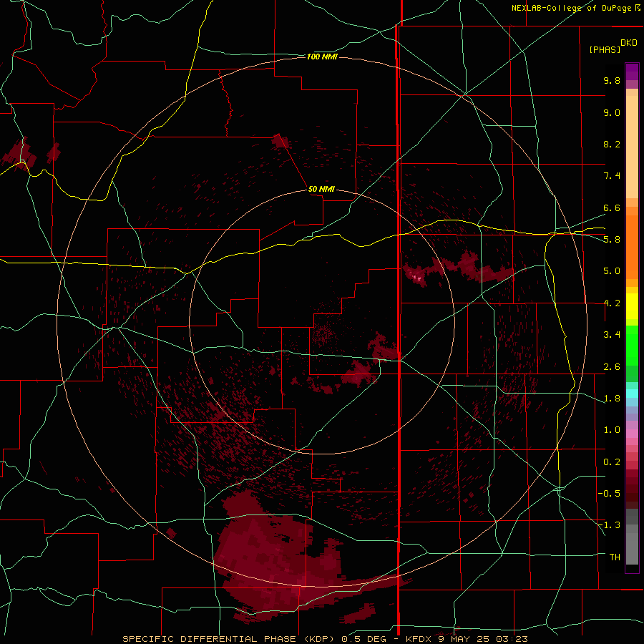Image resolution: width=644 pixels, height=644 pixels.
Task: Click the DKD [PHAS] legend heading
Action: pos(613,46)
